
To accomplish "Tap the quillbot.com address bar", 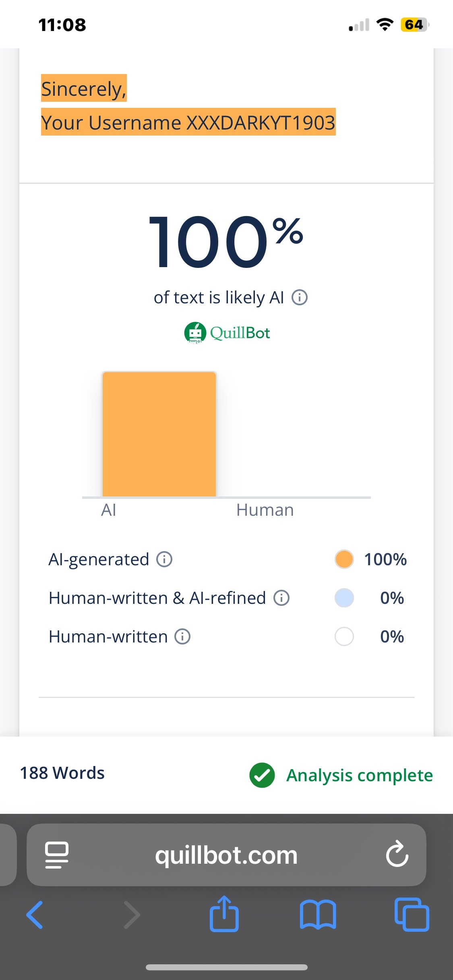I will 226,854.
